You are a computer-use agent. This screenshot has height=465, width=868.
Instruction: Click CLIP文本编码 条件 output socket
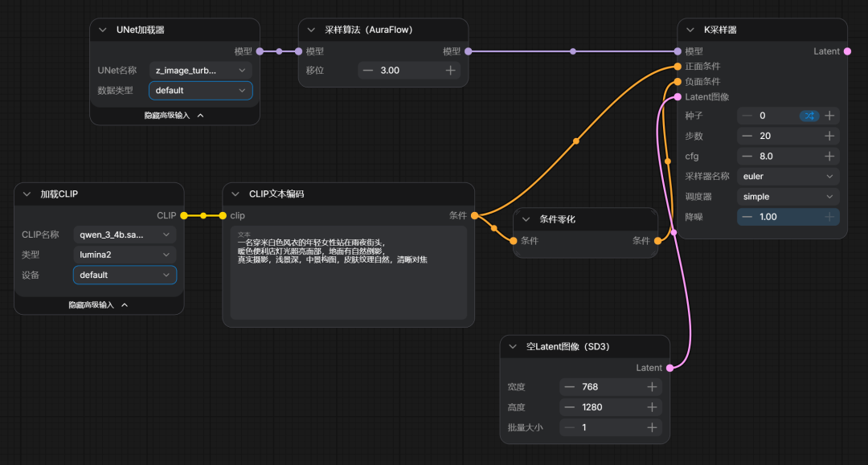[x=474, y=216]
